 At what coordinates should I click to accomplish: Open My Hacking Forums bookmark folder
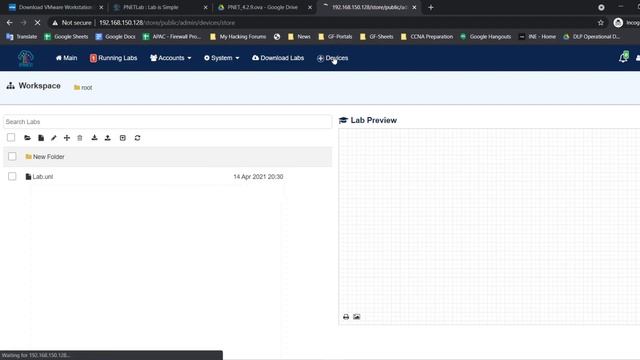[238, 37]
